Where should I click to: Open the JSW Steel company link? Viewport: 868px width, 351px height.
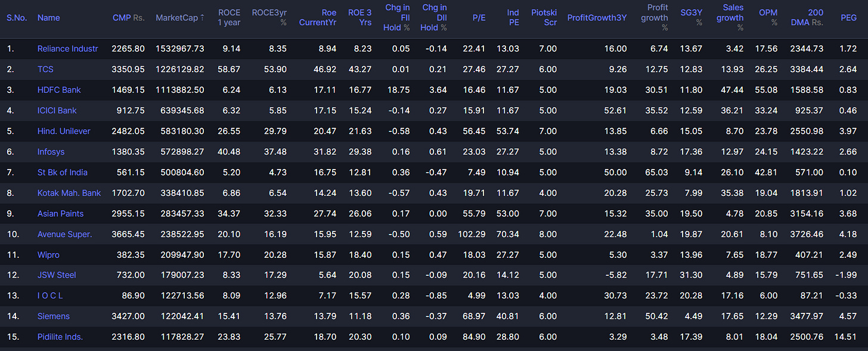click(x=57, y=275)
